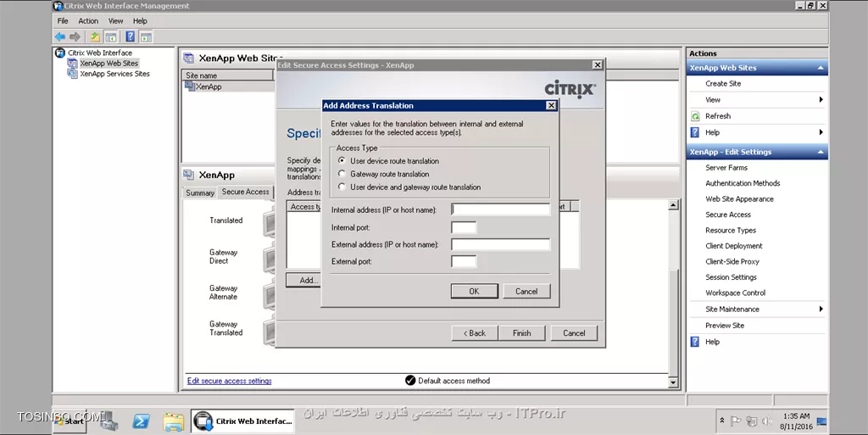Screen dimensions: 868x435
Task: Click the Site name column header
Action: pos(227,75)
